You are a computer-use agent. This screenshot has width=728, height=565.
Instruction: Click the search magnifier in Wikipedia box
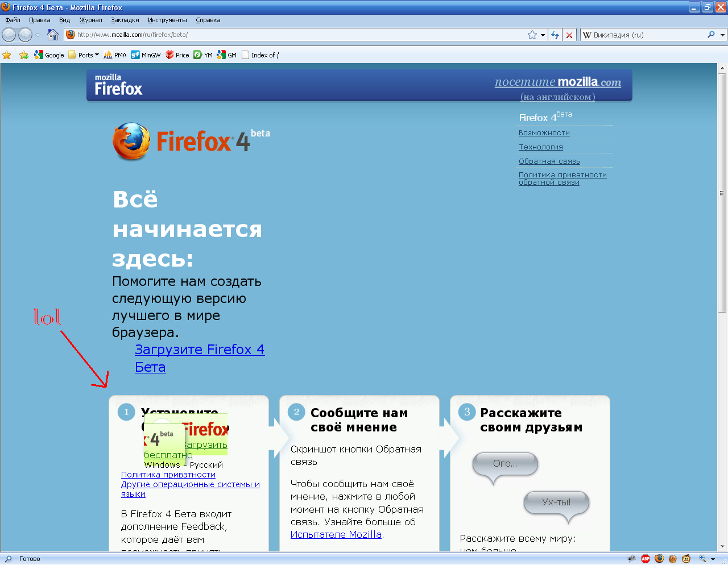pyautogui.click(x=711, y=35)
